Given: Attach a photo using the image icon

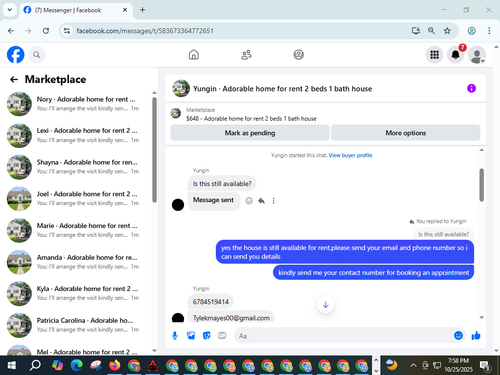Looking at the screenshot, I should 191,336.
